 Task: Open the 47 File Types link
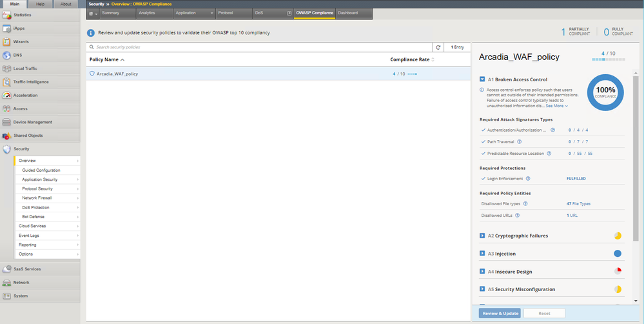[x=578, y=203]
